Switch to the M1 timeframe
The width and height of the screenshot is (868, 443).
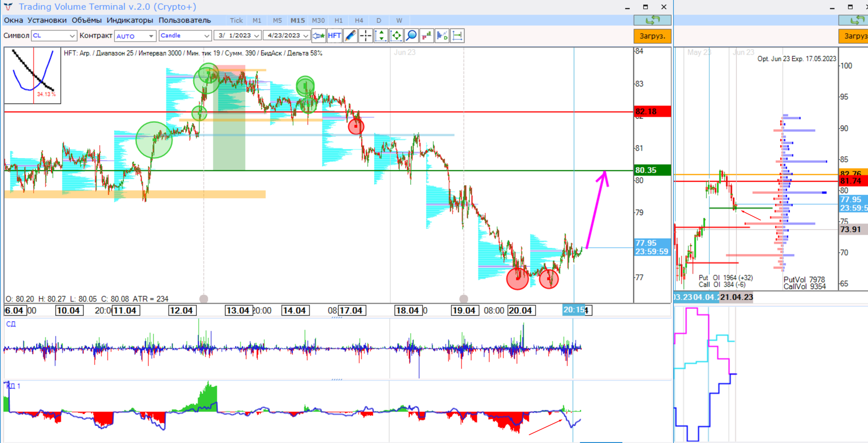tap(257, 20)
